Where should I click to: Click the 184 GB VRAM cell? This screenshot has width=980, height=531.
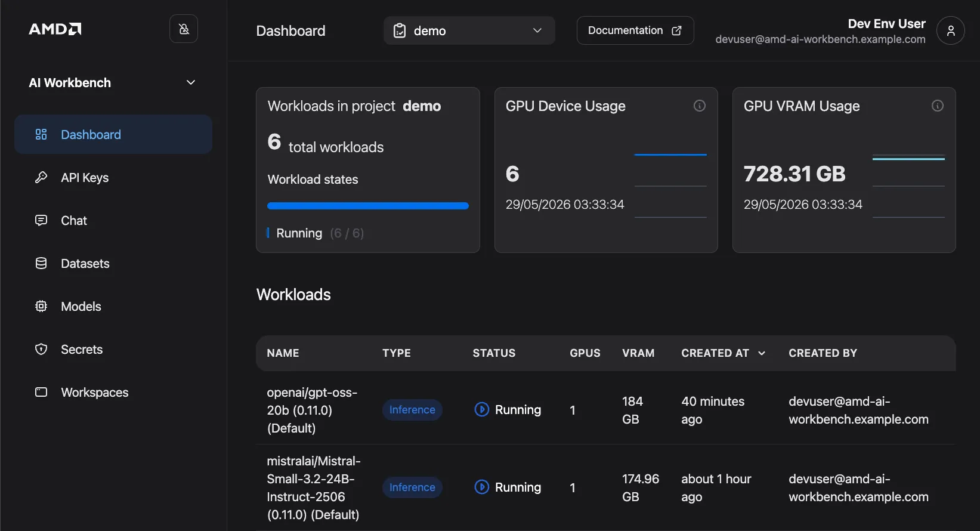632,410
